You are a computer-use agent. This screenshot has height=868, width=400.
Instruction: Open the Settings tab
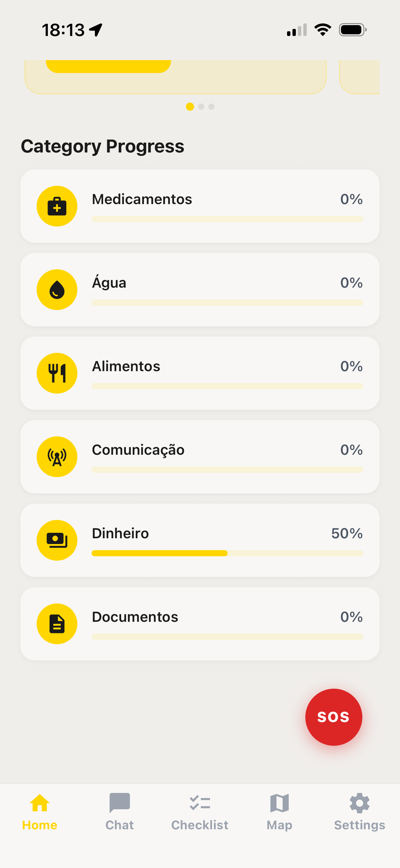(x=360, y=811)
